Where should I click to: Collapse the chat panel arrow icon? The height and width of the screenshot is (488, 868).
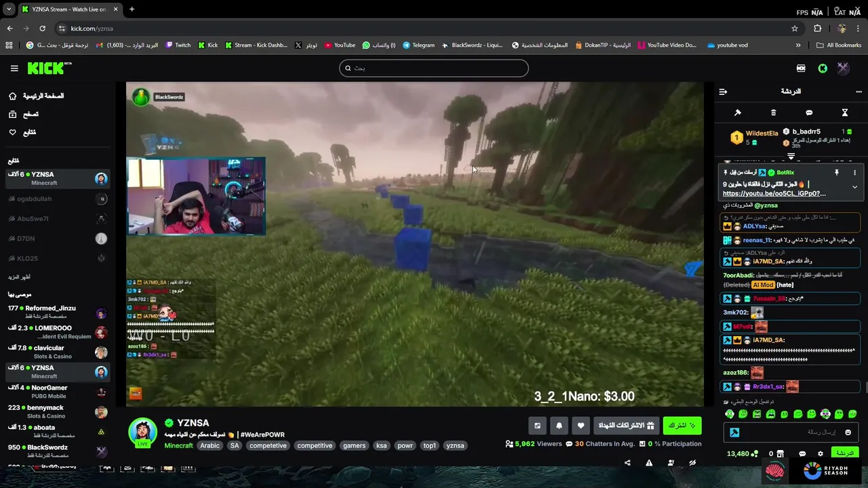(x=723, y=91)
